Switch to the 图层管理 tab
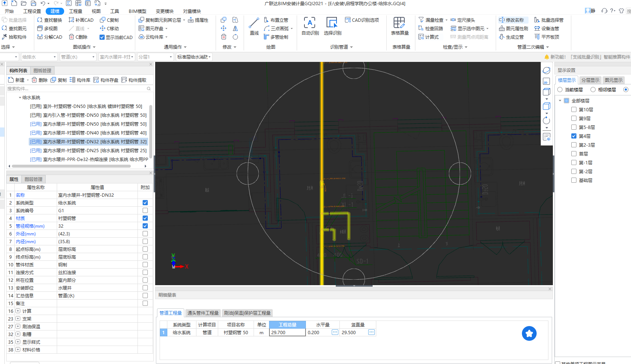 pos(34,179)
